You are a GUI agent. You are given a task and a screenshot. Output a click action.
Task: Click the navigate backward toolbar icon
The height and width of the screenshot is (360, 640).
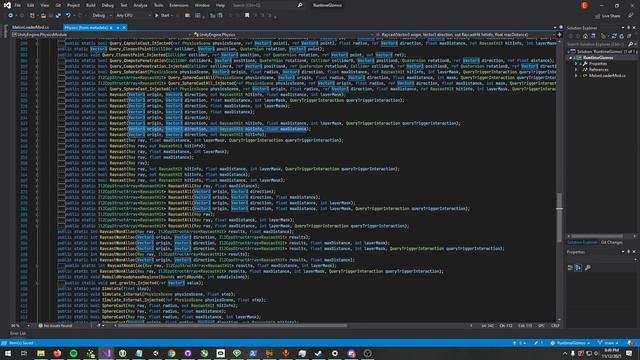pos(11,16)
